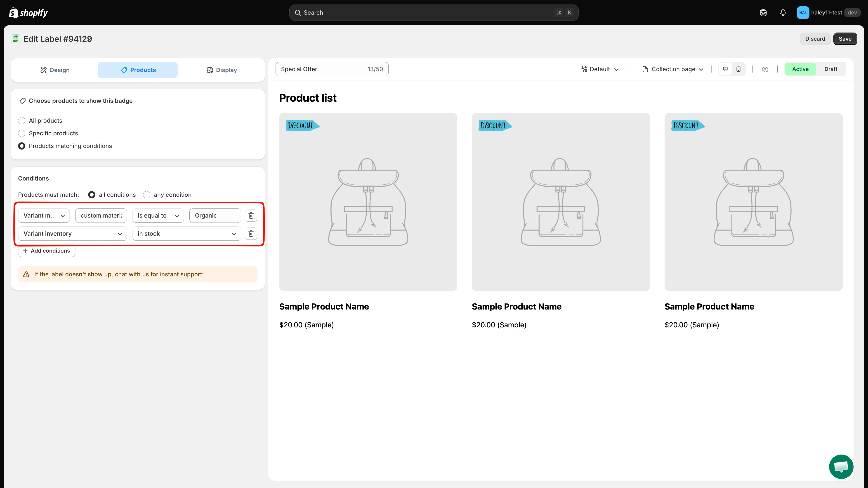Viewport: 868px width, 488px height.
Task: Delete the Variant inventory condition row
Action: point(251,234)
